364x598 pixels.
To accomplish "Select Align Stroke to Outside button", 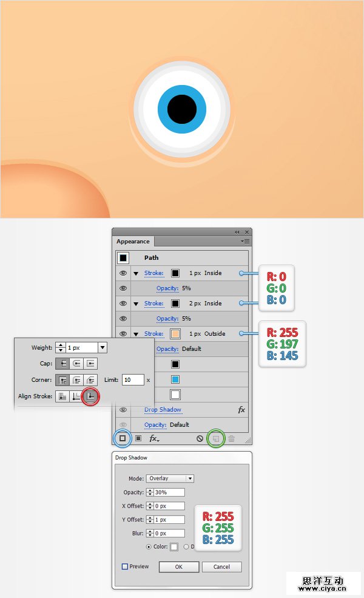I will pyautogui.click(x=91, y=396).
